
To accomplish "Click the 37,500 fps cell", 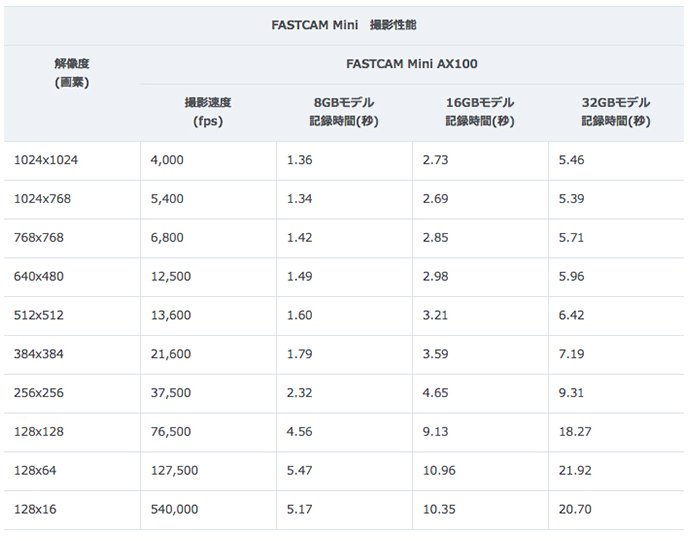I will pyautogui.click(x=208, y=393).
